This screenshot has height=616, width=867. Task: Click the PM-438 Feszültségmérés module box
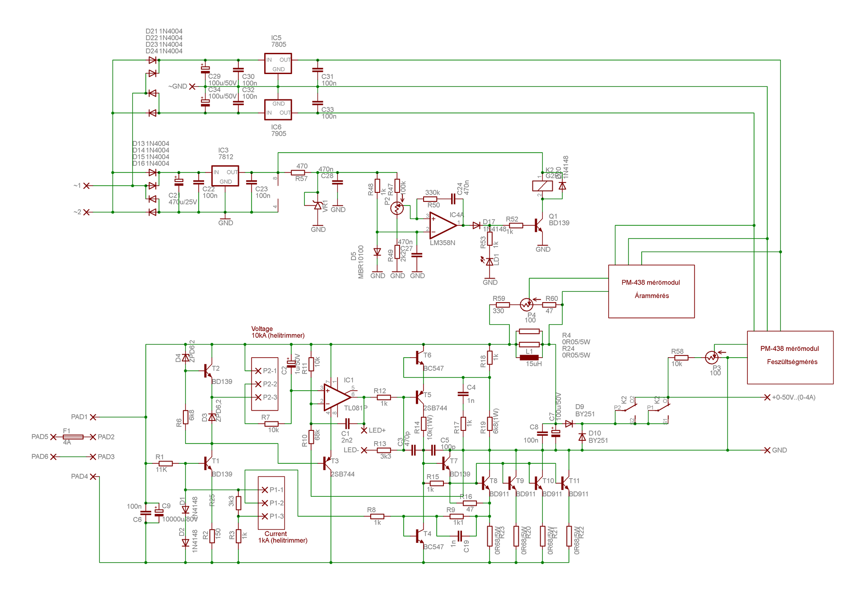pos(790,357)
